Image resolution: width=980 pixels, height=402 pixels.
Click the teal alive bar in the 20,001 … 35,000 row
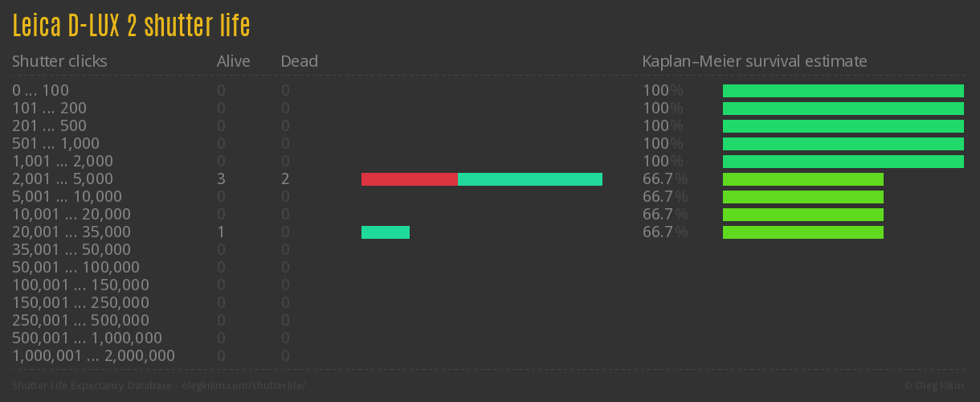(385, 232)
